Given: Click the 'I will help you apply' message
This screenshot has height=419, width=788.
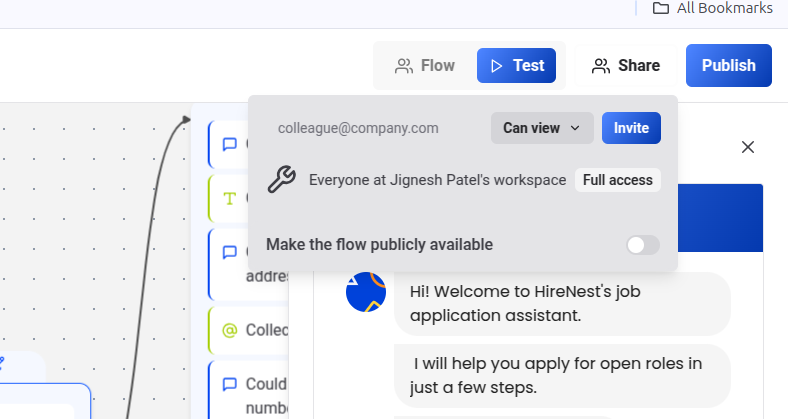Looking at the screenshot, I should point(561,374).
